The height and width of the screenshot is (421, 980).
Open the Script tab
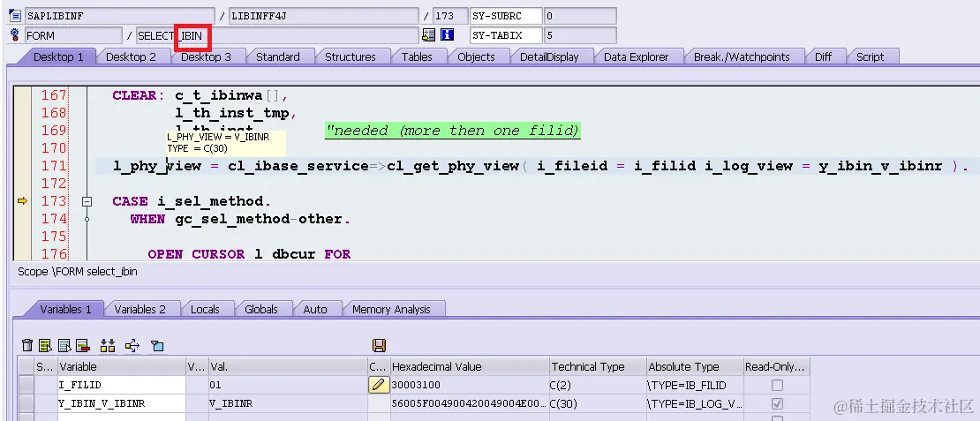point(870,56)
